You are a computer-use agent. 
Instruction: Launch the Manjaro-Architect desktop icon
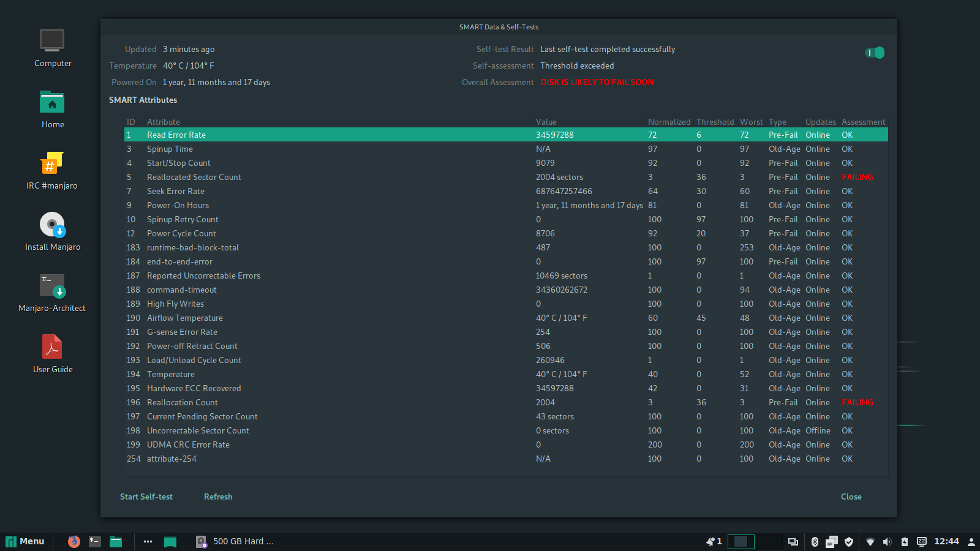[52, 293]
